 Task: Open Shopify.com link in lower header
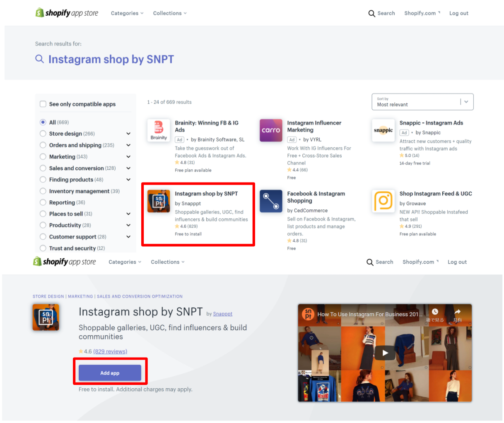tap(420, 262)
